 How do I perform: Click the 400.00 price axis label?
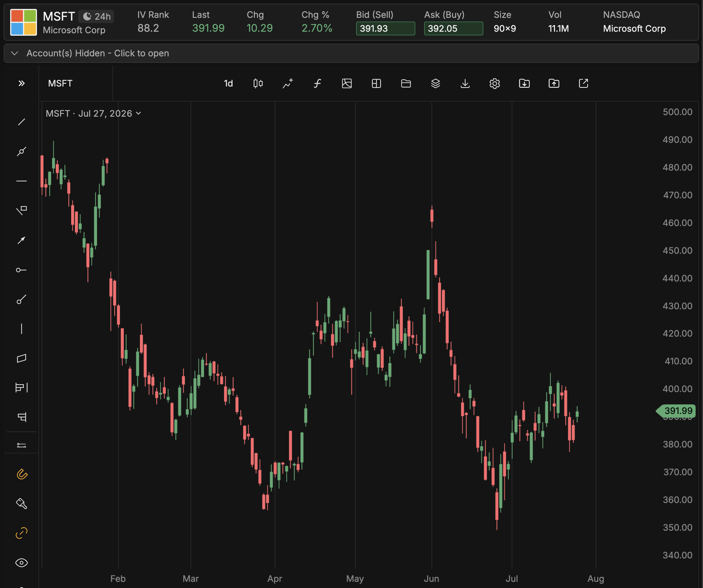point(677,389)
